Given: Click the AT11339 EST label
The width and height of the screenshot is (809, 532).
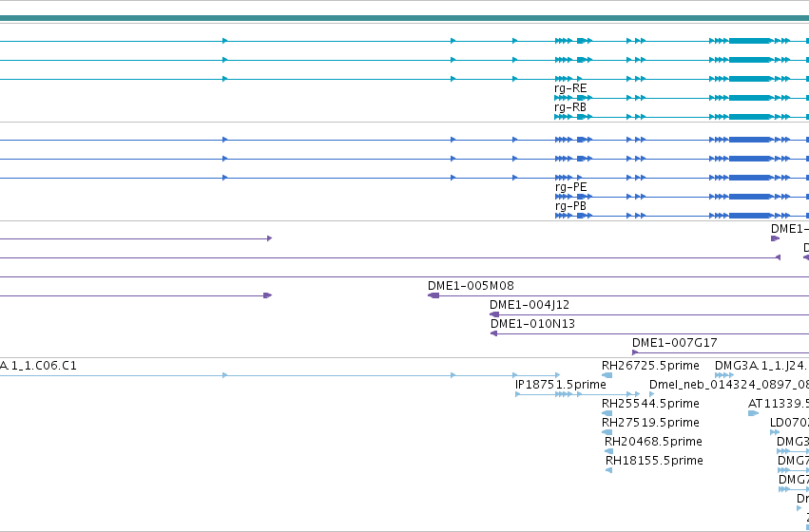Looking at the screenshot, I should (x=778, y=404).
